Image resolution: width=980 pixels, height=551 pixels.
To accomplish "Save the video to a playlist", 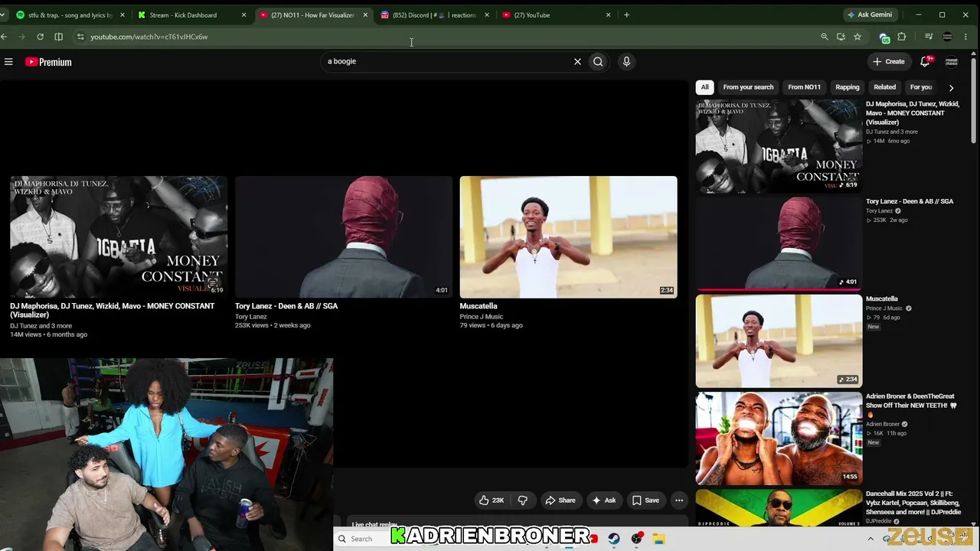I will [x=645, y=500].
